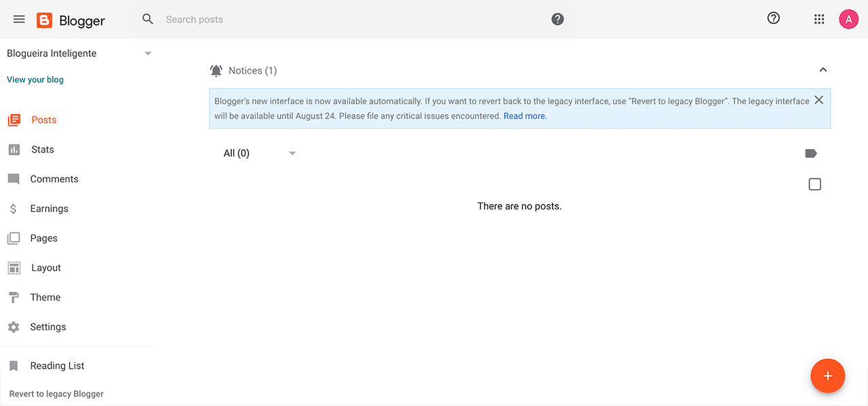Collapse the Notices section
Image resolution: width=868 pixels, height=406 pixels.
pyautogui.click(x=823, y=70)
